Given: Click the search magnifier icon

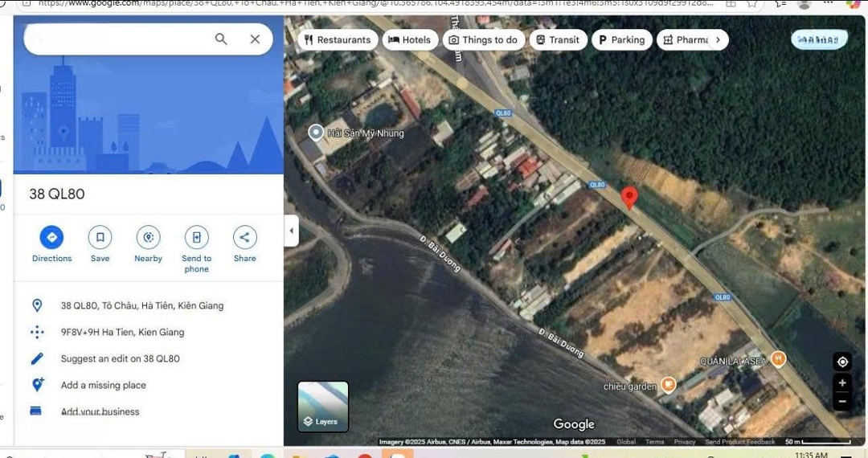Looking at the screenshot, I should click(x=221, y=39).
